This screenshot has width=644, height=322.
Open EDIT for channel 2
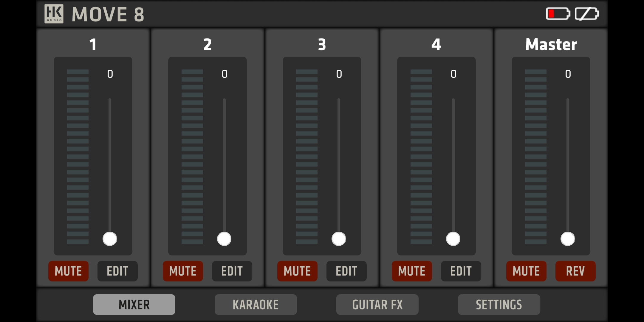[232, 271]
